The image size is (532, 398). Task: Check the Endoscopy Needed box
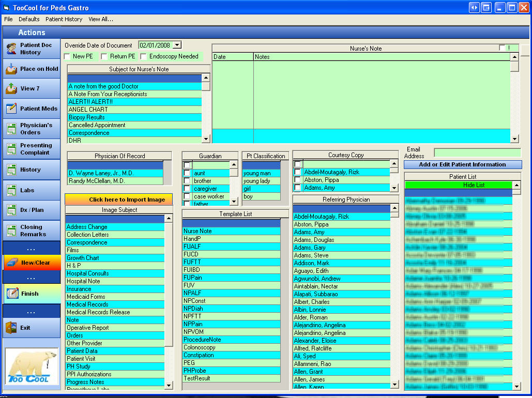144,56
